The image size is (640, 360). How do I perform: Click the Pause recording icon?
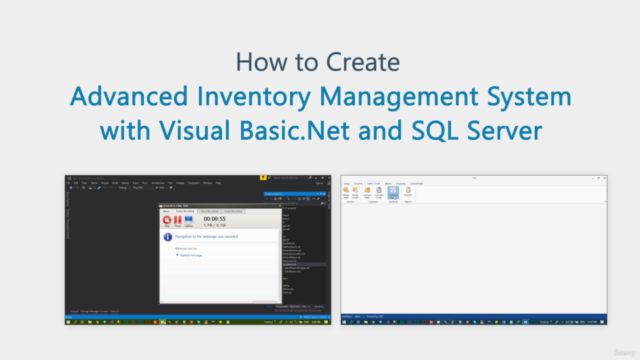pyautogui.click(x=178, y=220)
